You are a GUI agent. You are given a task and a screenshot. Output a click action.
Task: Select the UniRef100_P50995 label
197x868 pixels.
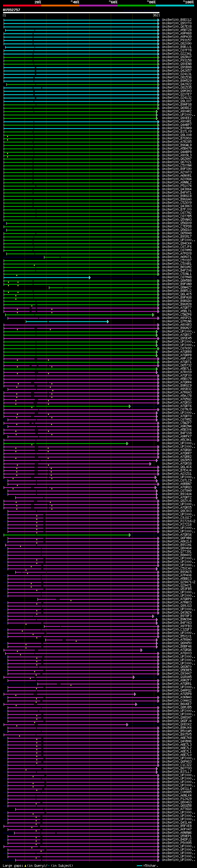(176, 843)
